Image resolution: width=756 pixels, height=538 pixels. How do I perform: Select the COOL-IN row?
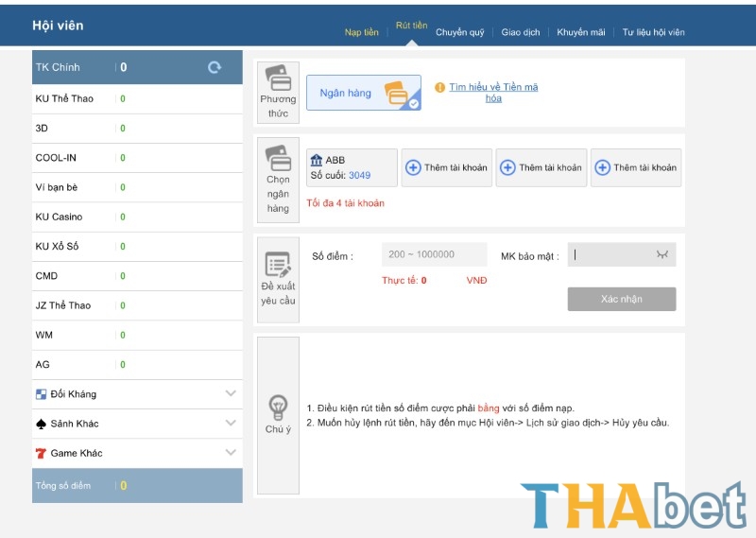(137, 158)
